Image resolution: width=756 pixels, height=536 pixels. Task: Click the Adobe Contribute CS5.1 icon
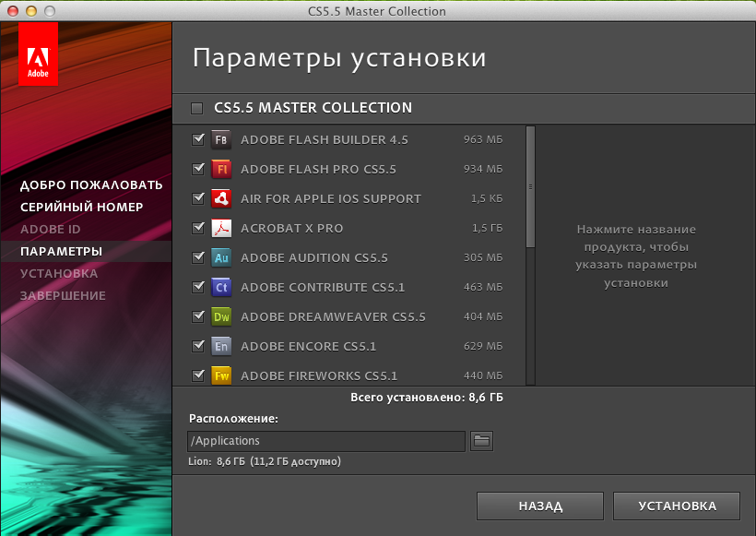click(x=220, y=287)
